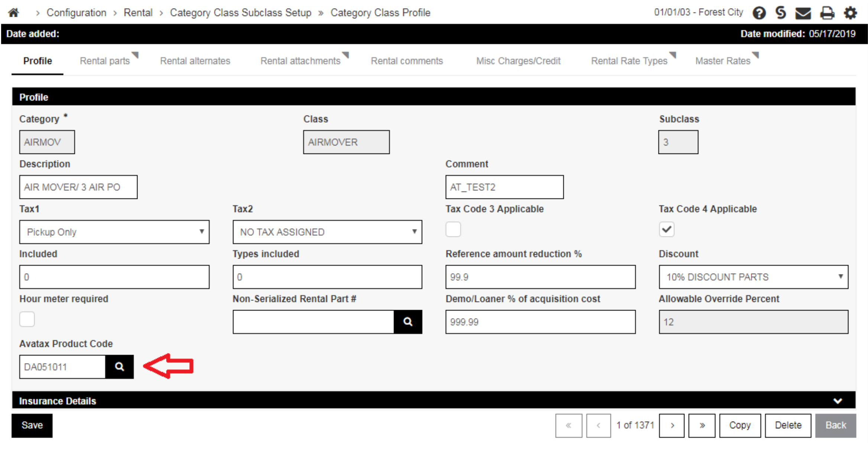Switch to the Rental alternates tab
This screenshot has width=868, height=451.
(x=195, y=61)
